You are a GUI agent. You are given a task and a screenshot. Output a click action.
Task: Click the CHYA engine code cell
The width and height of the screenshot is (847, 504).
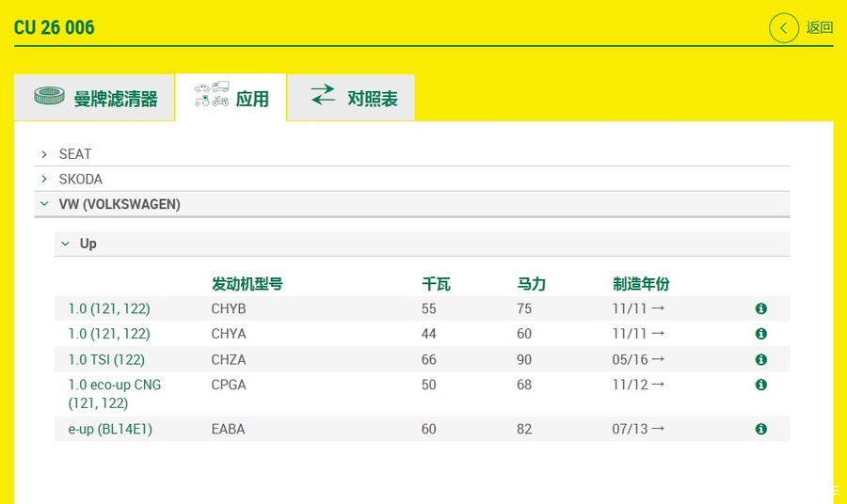click(x=229, y=334)
